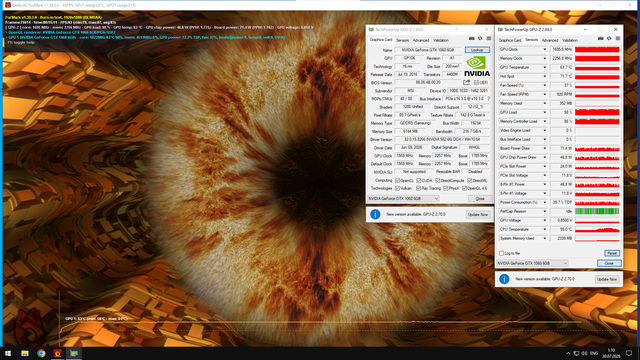This screenshot has width=640, height=360.
Task: Click info icon in Graphics Card window update bar
Action: (375, 214)
